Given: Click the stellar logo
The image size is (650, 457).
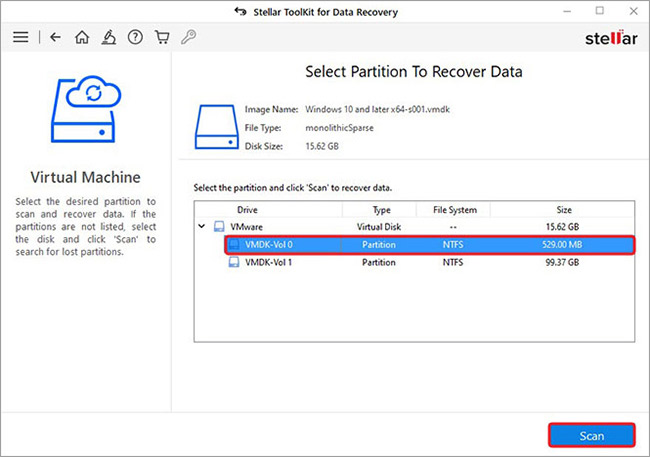Looking at the screenshot, I should (611, 38).
